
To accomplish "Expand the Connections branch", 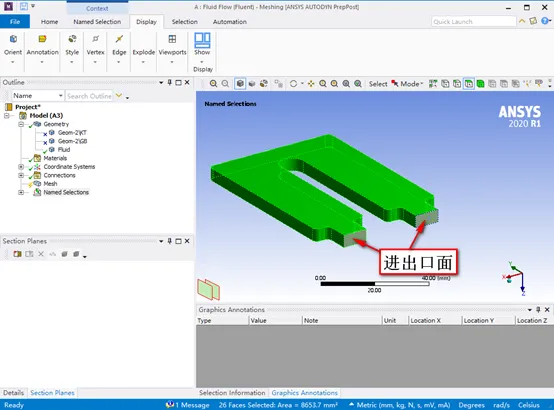I will tap(21, 175).
